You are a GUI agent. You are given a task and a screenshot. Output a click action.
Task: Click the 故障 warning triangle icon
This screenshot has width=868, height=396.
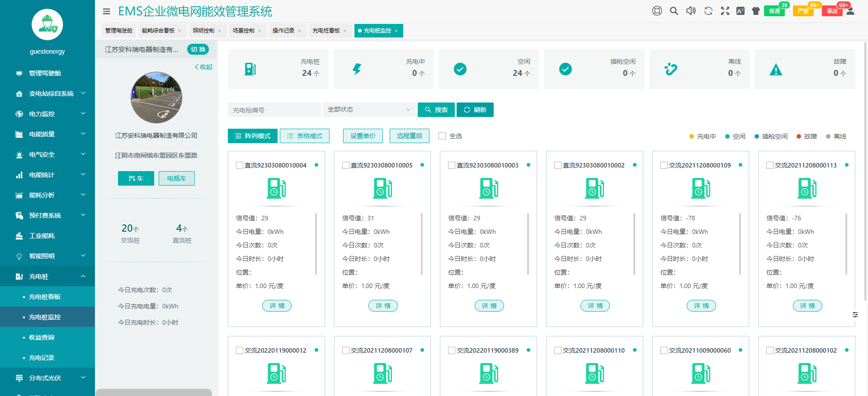776,70
